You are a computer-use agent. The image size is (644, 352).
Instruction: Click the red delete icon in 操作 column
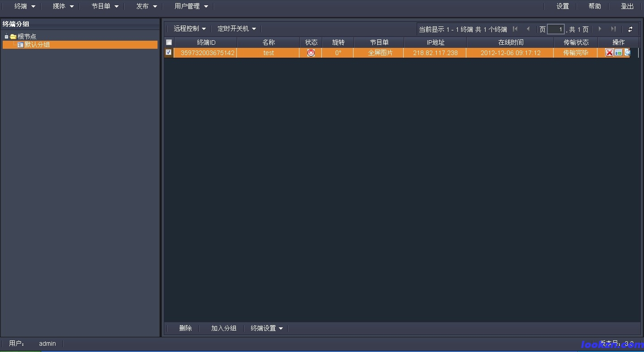click(609, 53)
